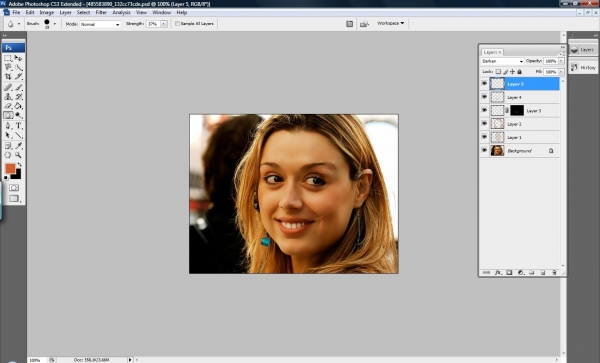The image size is (600, 363).
Task: Open the blur Mode dropdown
Action: [100, 24]
